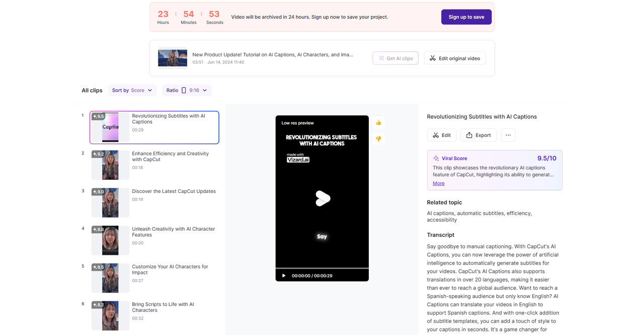The width and height of the screenshot is (644, 335).
Task: Open 'Customize Your AI Characters for Impact' clip
Action: [170, 270]
